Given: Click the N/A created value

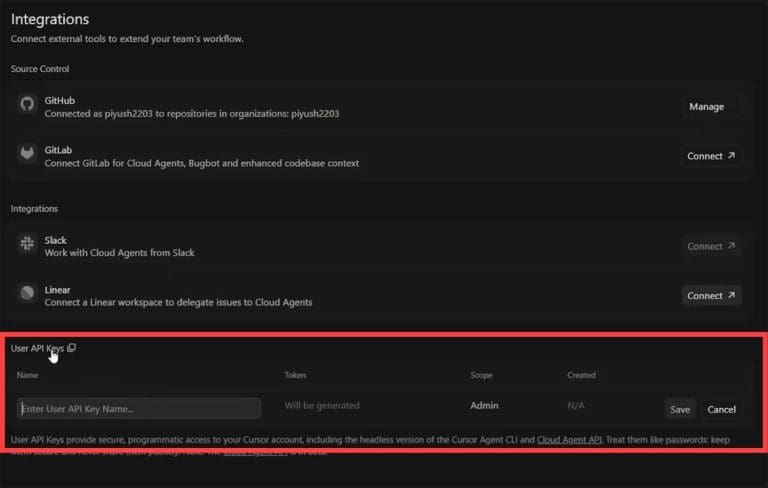Looking at the screenshot, I should tap(576, 405).
